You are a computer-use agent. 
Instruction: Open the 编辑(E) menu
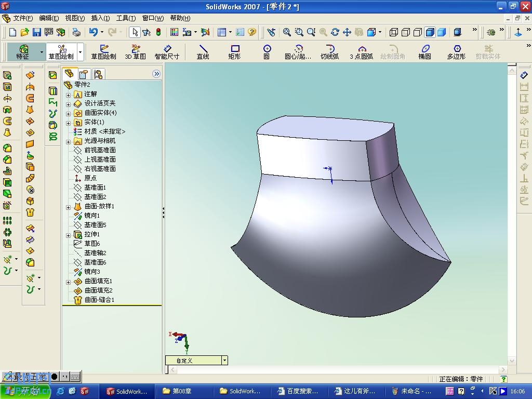pyautogui.click(x=49, y=18)
